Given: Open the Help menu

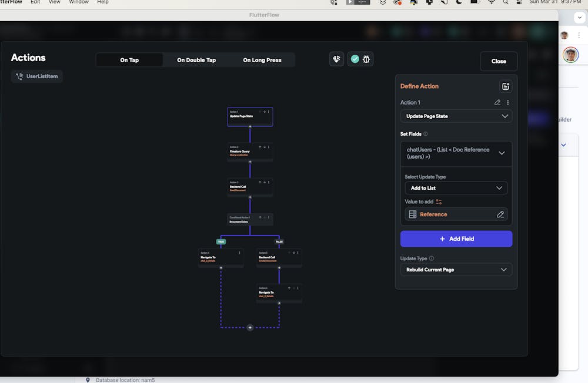Looking at the screenshot, I should pyautogui.click(x=103, y=2).
